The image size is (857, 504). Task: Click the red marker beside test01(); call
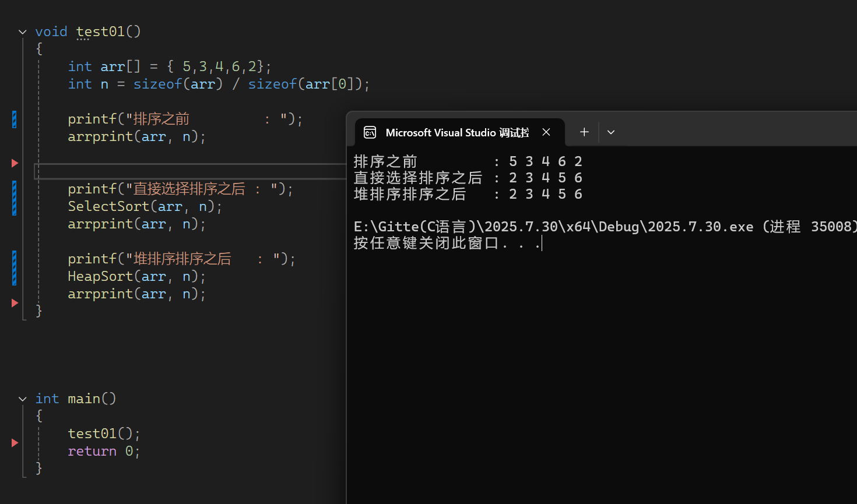(x=15, y=443)
